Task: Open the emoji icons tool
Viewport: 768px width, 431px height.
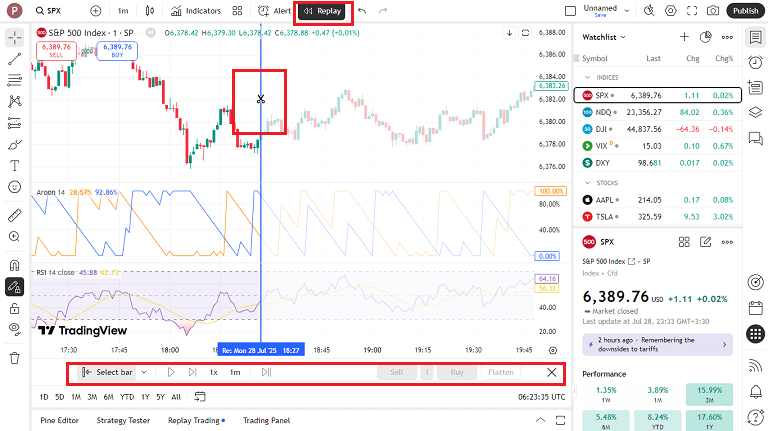Action: 15,187
